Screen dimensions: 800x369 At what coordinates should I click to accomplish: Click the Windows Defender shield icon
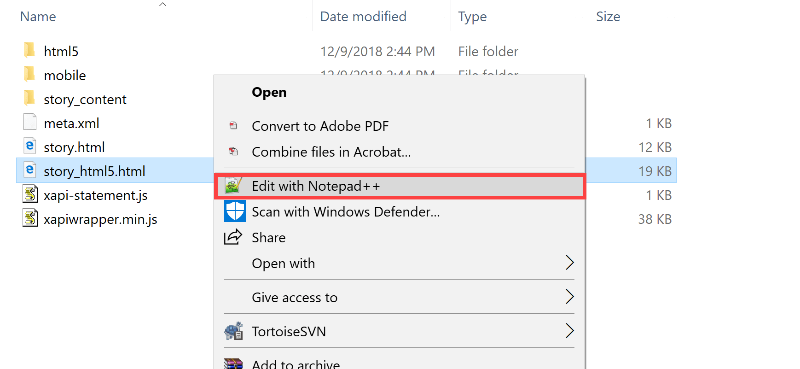click(235, 211)
